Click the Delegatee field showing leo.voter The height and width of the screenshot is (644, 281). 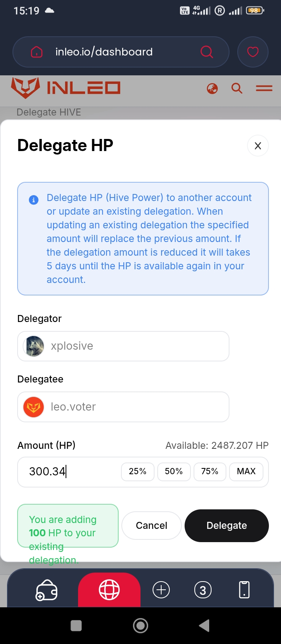pos(123,407)
